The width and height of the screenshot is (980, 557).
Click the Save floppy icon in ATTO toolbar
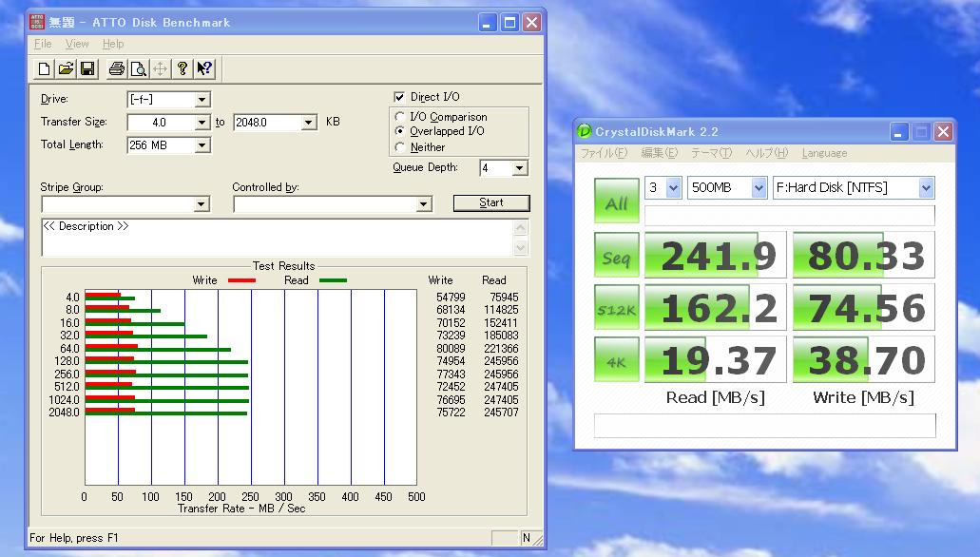point(87,68)
